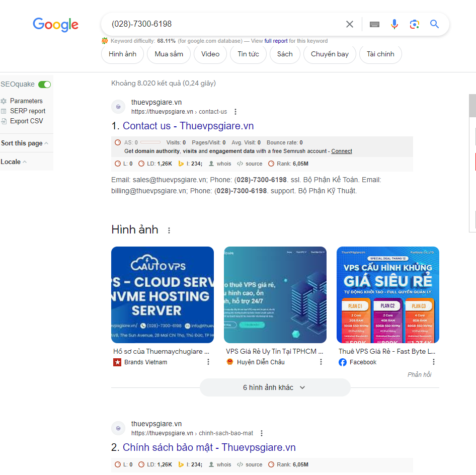Expand the Sort this page section
The image size is (476, 475).
tap(25, 143)
